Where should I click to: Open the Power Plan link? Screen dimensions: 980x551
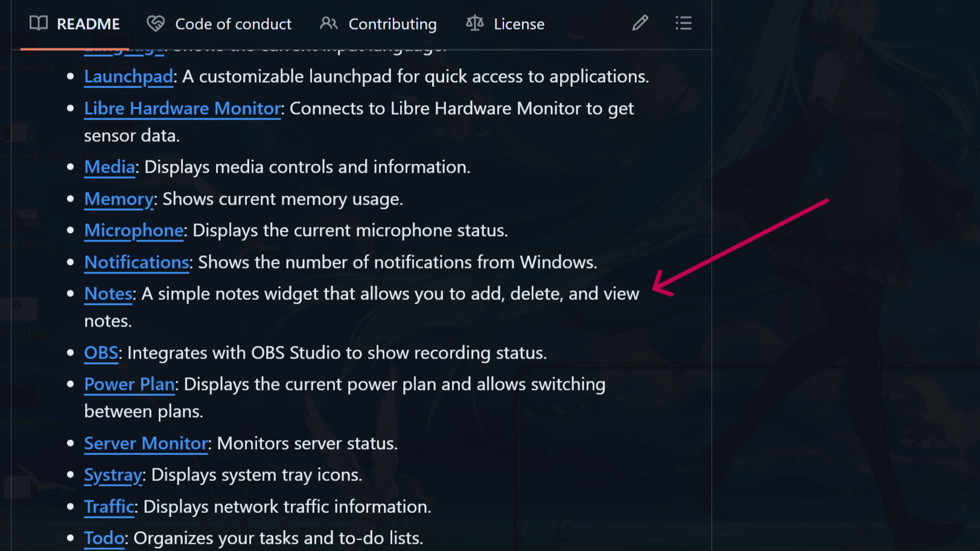(129, 384)
